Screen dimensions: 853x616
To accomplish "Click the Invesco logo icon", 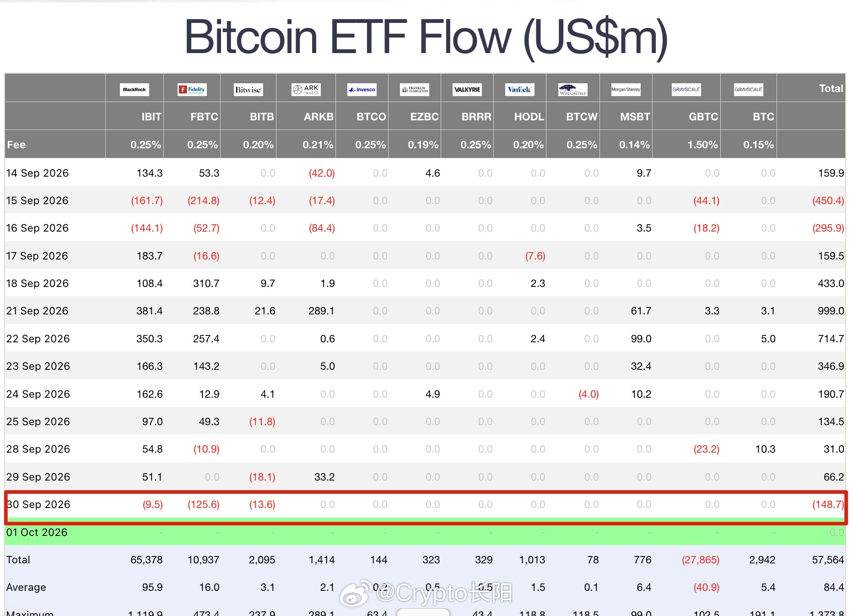I will click(x=362, y=89).
